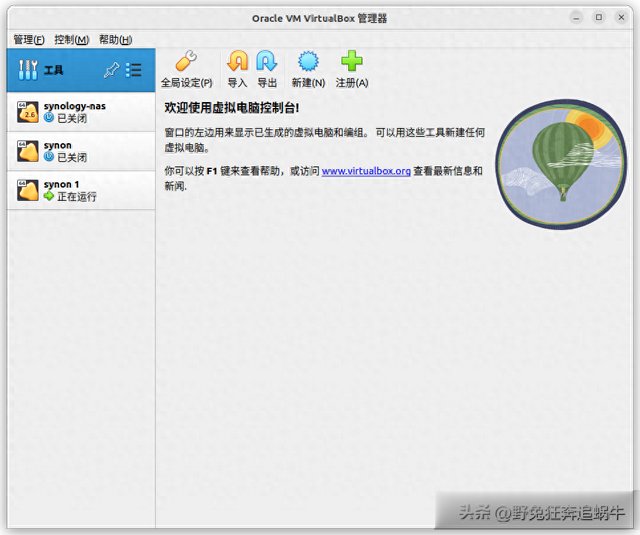This screenshot has height=535, width=640.
Task: Open the 帮助(H) menu
Action: point(116,40)
